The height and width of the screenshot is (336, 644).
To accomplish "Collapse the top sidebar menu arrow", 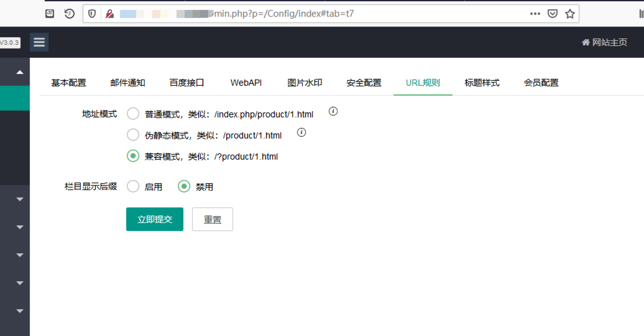I will click(x=20, y=72).
